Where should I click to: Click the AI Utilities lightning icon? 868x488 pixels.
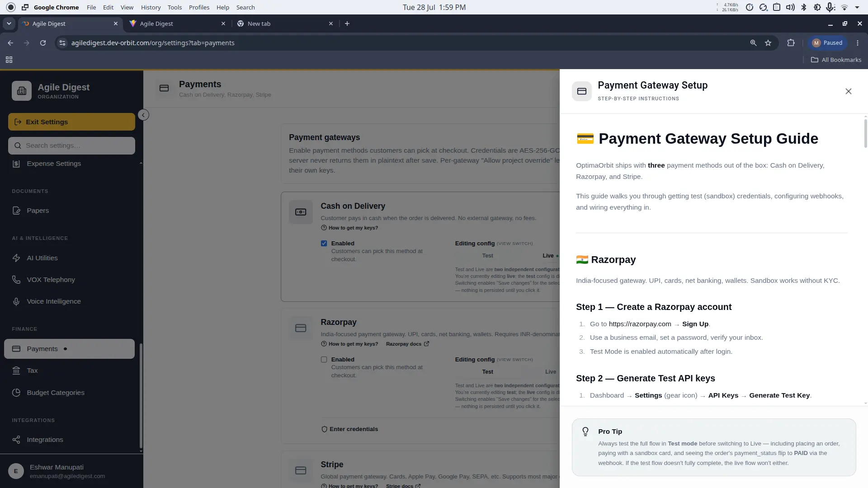point(16,258)
